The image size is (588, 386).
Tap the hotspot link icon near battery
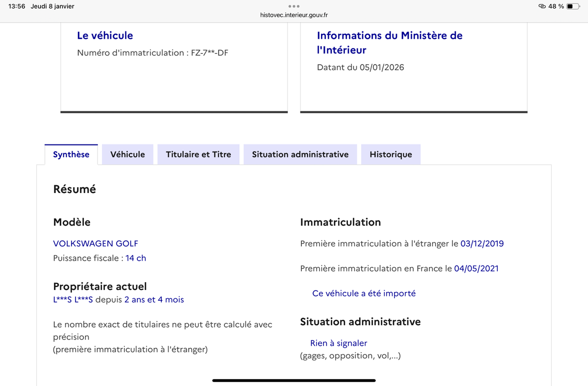pos(542,6)
